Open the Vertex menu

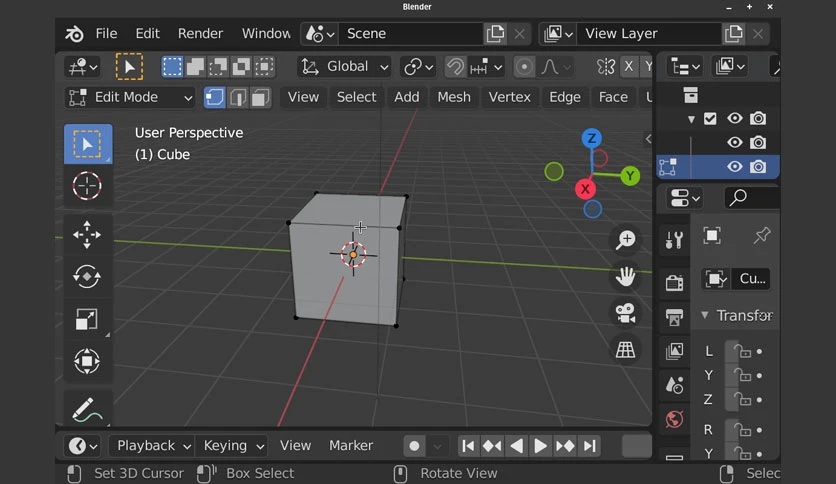coord(509,97)
